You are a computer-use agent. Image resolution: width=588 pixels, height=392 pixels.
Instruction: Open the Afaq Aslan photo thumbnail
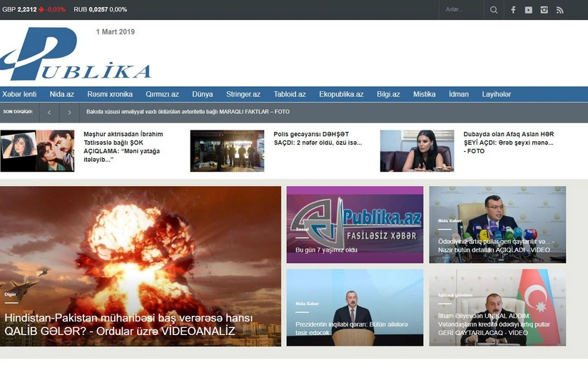[x=417, y=151]
